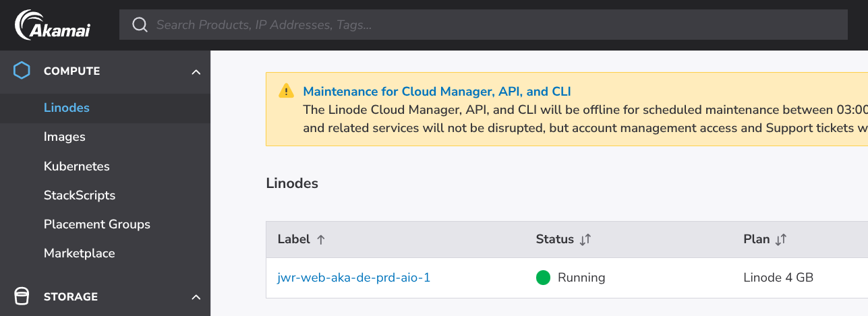Image resolution: width=868 pixels, height=316 pixels.
Task: Sort by Label arrow icon
Action: point(321,240)
